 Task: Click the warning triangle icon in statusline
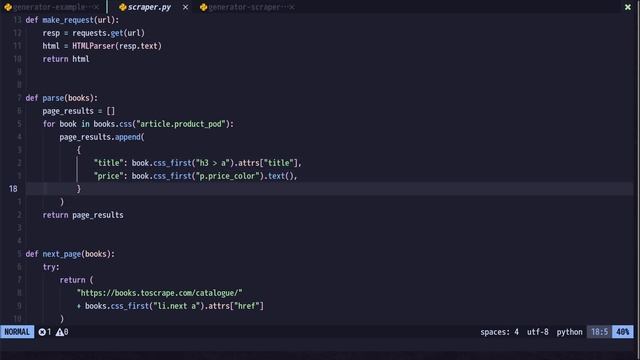(60, 332)
